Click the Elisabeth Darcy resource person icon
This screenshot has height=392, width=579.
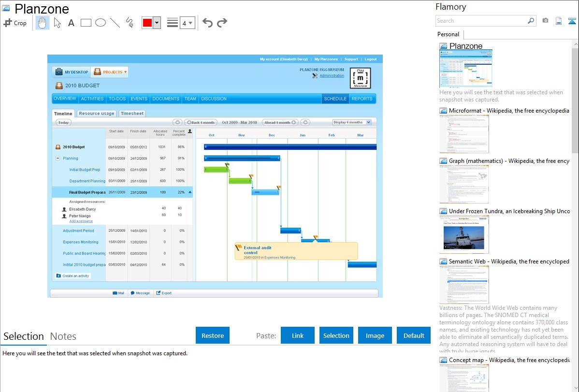[64, 209]
